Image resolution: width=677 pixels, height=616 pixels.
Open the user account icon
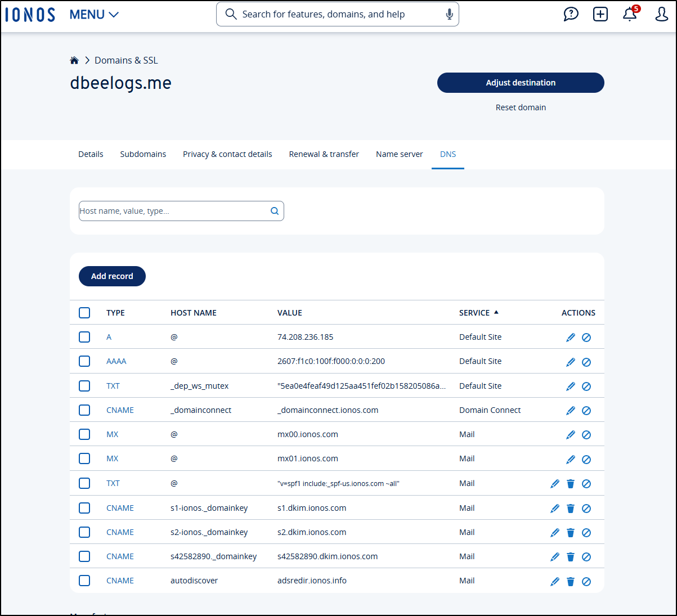pos(662,14)
